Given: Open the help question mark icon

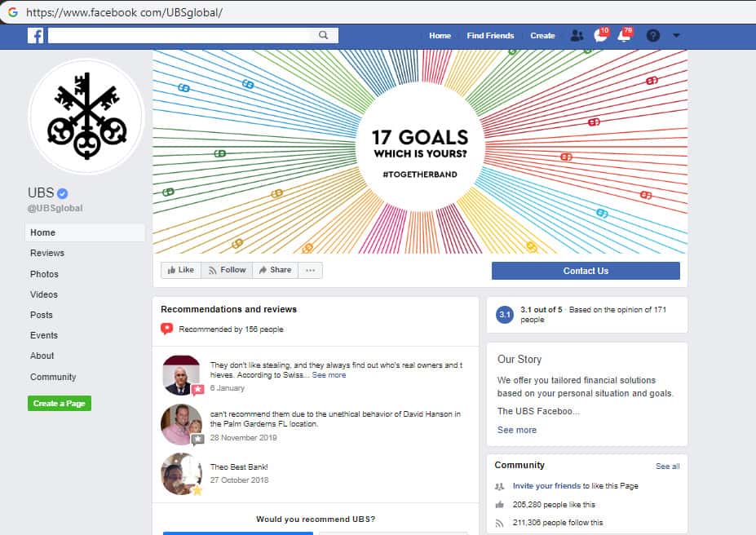Looking at the screenshot, I should (652, 36).
